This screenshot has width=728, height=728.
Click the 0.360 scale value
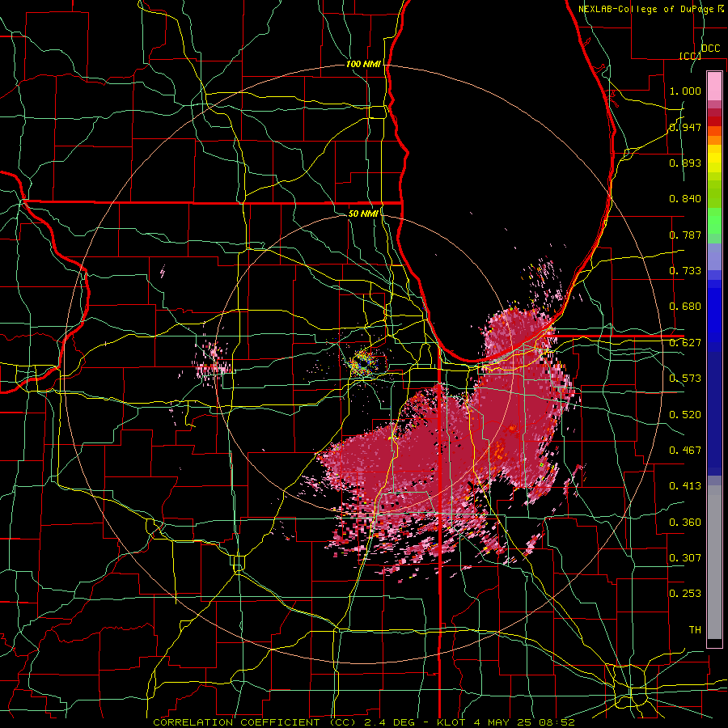click(685, 523)
